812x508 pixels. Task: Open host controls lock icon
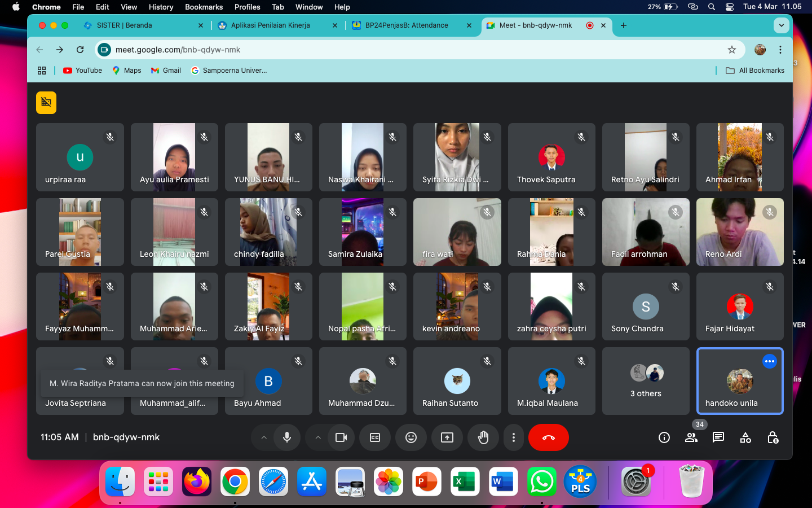coord(773,437)
